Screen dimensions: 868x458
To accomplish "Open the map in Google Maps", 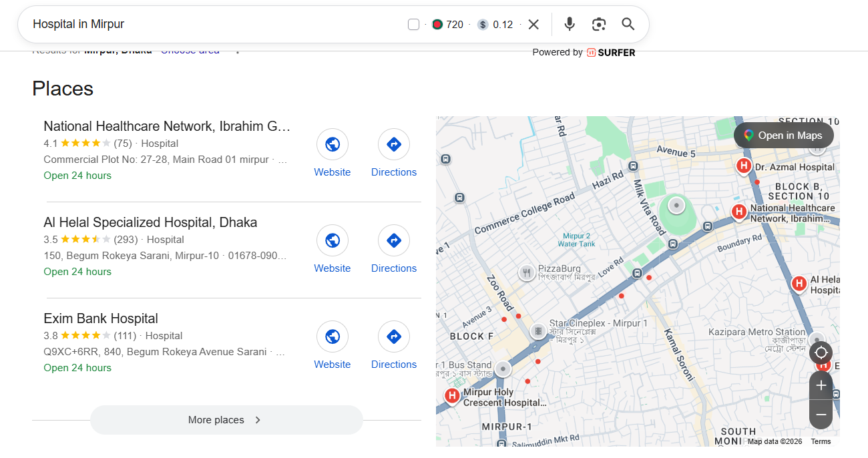I will click(783, 135).
